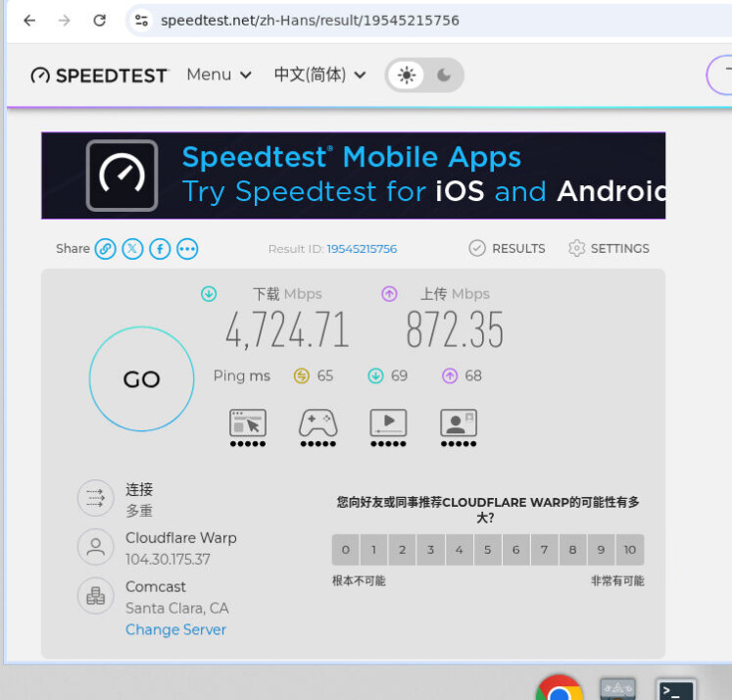
Task: Expand the Menu dropdown
Action: [219, 75]
